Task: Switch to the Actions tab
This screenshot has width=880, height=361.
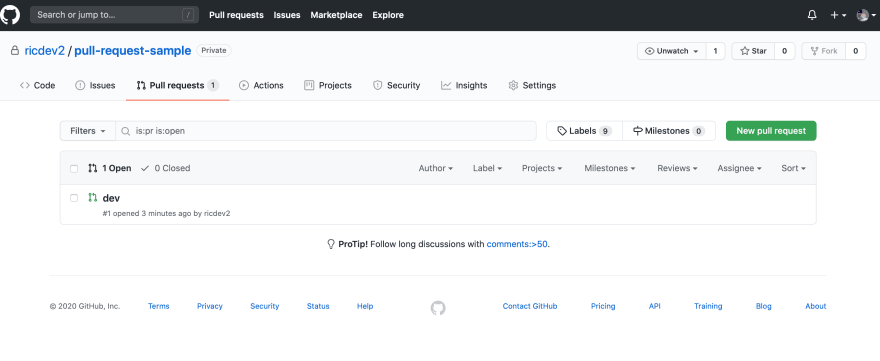Action: [261, 85]
